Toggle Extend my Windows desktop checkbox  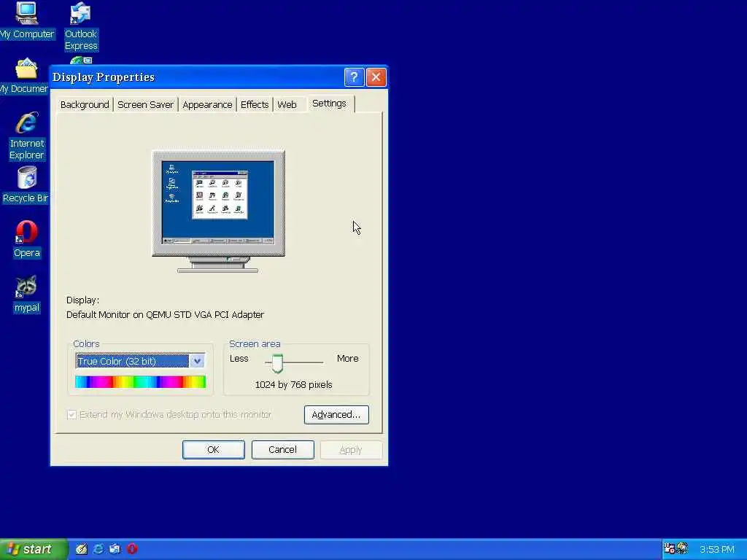click(x=72, y=415)
